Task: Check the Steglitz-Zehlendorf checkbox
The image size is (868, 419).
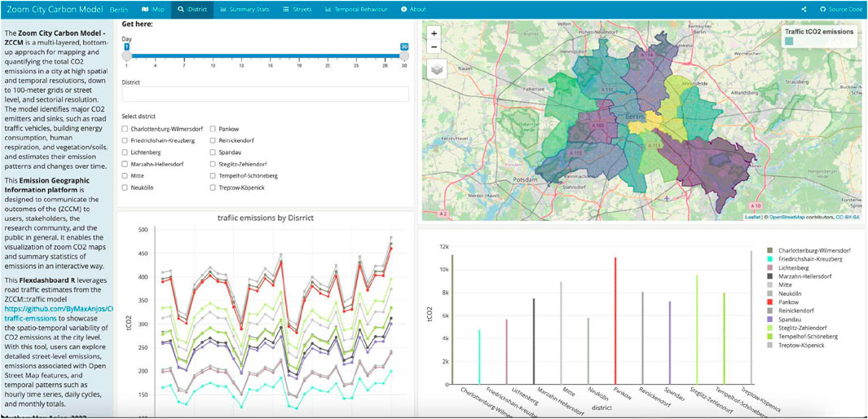Action: click(x=213, y=165)
